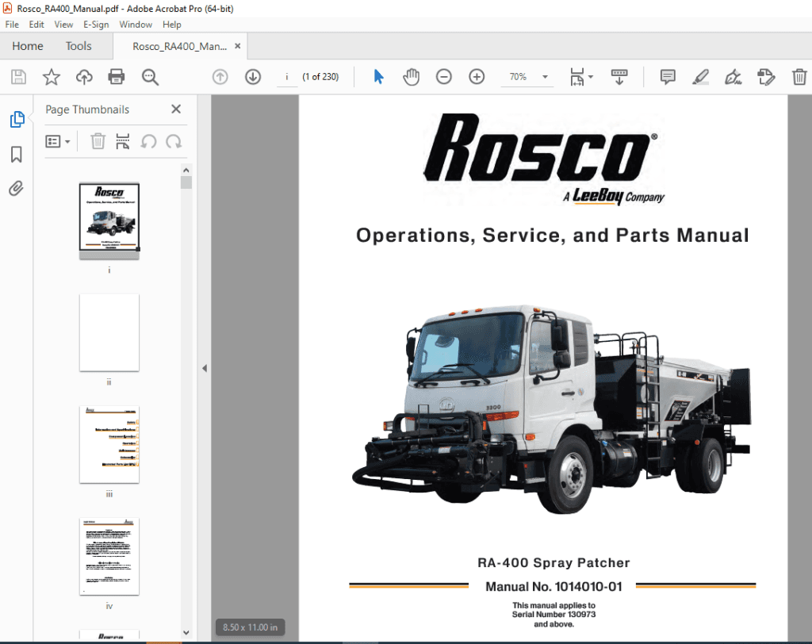Image resolution: width=812 pixels, height=644 pixels.
Task: Upload file to cloud icon
Action: [x=84, y=77]
